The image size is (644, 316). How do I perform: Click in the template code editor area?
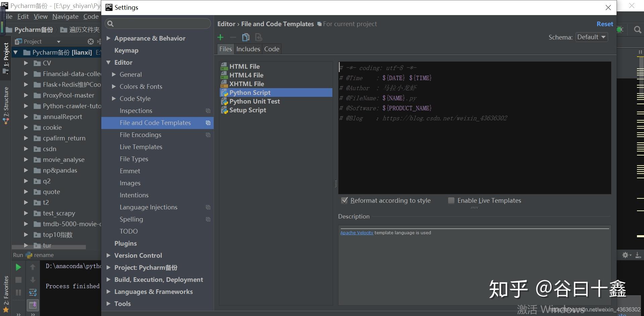point(475,128)
